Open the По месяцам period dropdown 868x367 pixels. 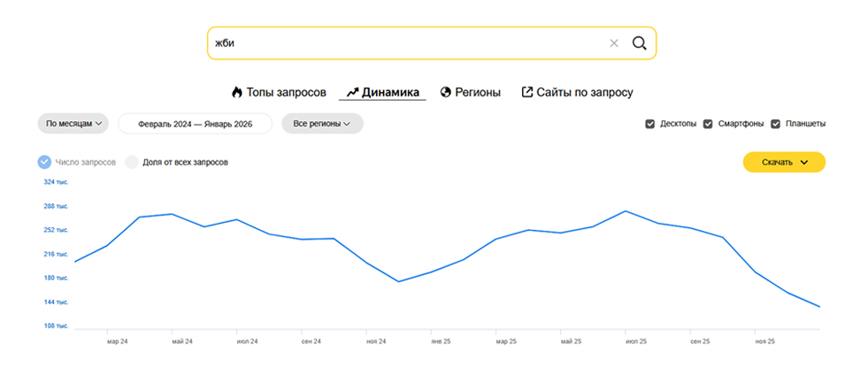[x=73, y=124]
